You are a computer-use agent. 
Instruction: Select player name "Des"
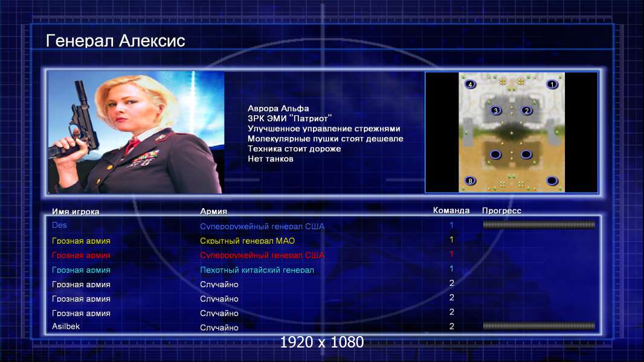60,225
